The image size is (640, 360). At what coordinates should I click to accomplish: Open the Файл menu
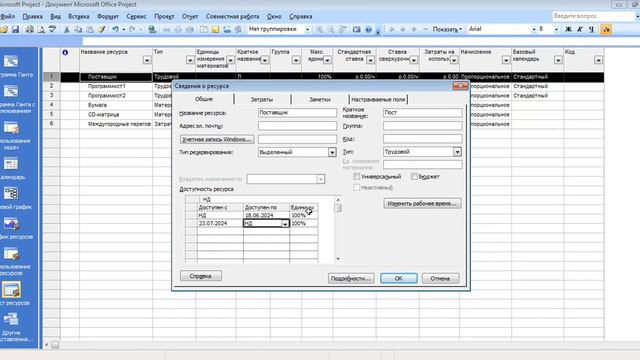(7, 16)
